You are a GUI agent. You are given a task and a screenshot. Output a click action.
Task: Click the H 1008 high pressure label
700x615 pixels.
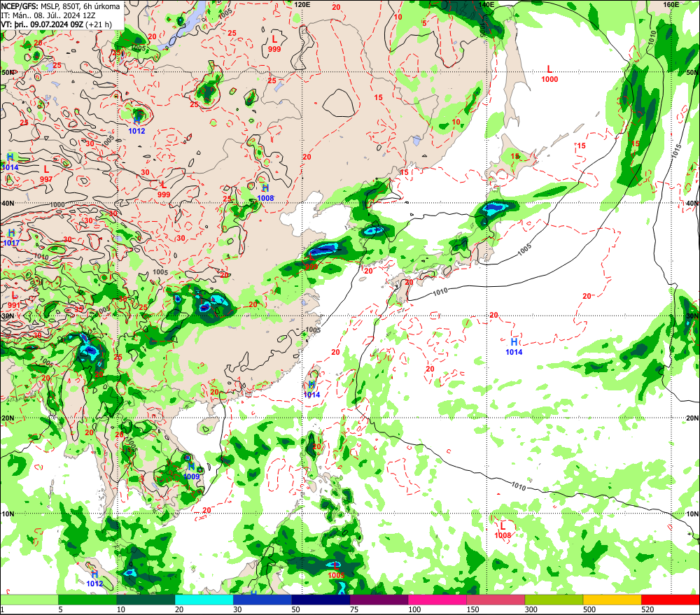[x=265, y=193]
